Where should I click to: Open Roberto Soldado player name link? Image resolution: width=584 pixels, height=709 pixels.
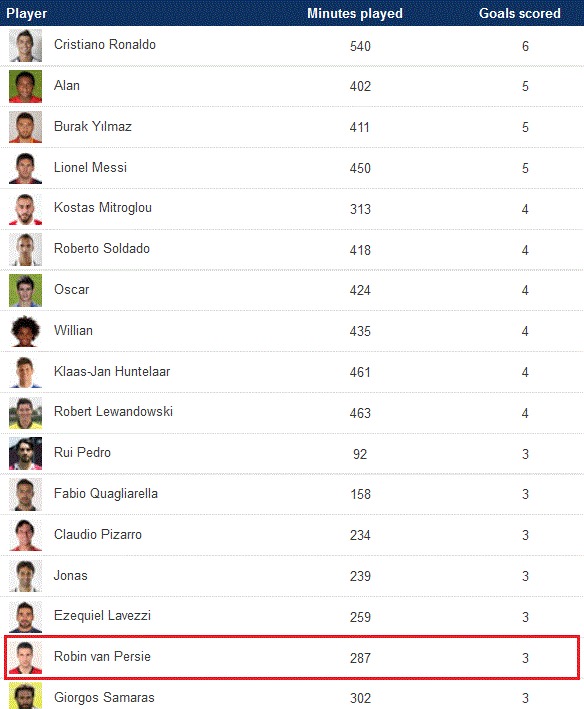[x=102, y=249]
